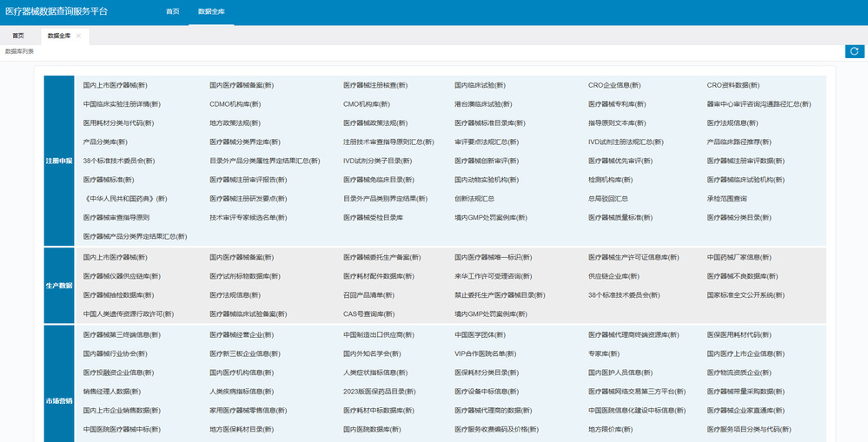Image resolution: width=868 pixels, height=442 pixels.
Task: Open 总局驳回汇总 link
Action: tap(608, 199)
